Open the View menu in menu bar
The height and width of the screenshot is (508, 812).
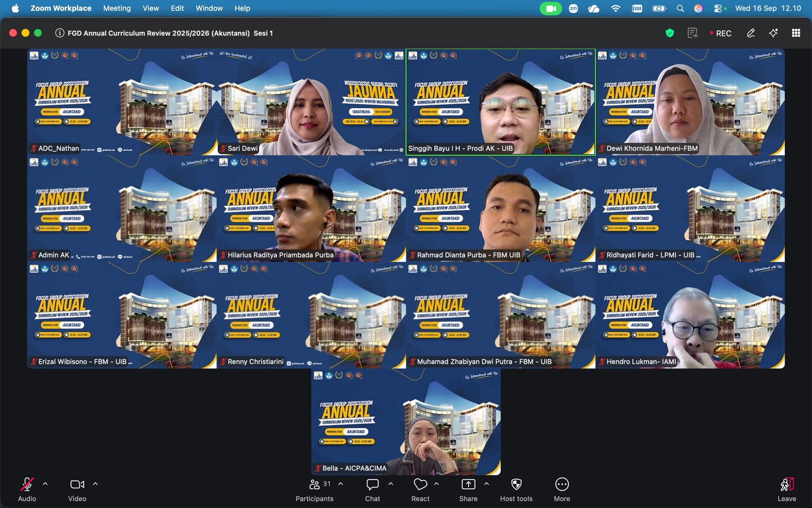point(151,8)
